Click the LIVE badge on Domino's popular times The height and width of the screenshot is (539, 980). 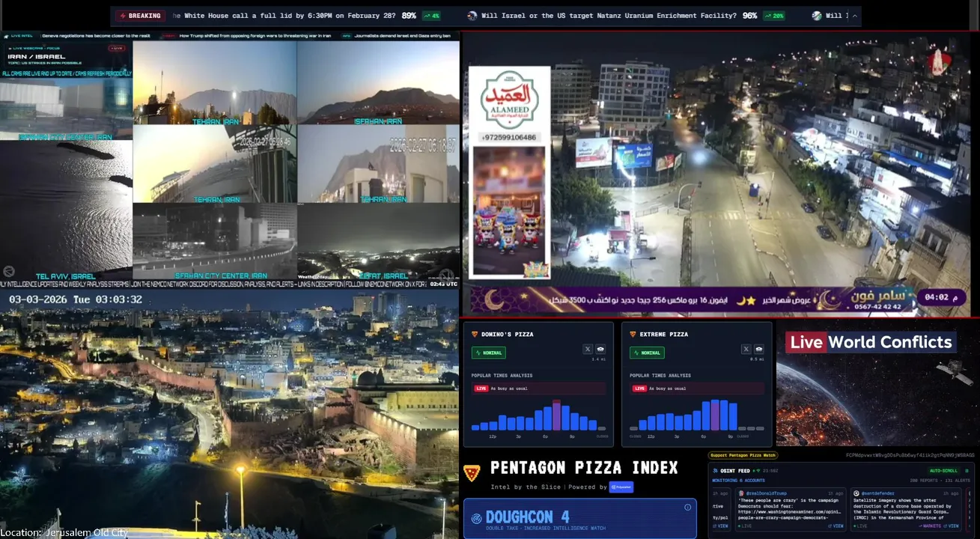[481, 389]
